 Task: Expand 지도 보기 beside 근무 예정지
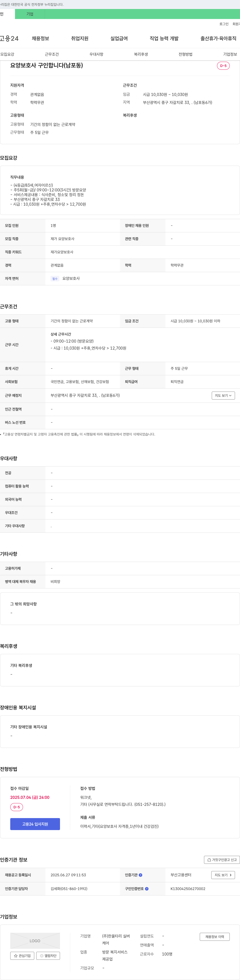coord(223,396)
